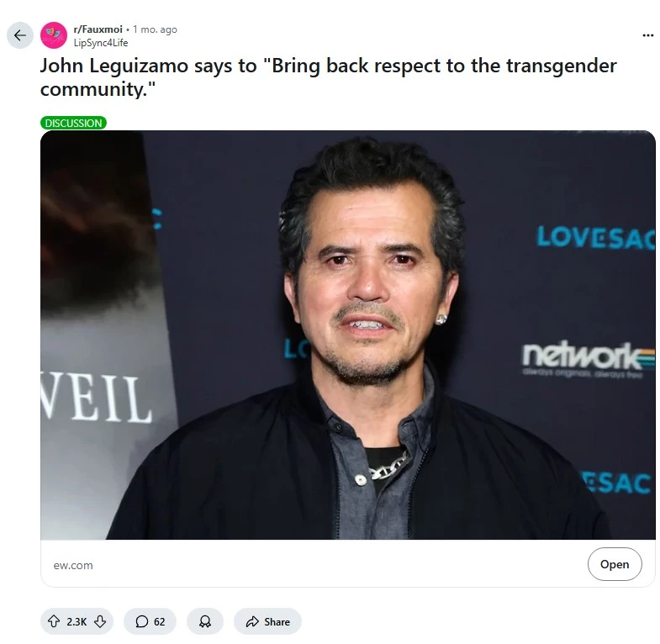
Task: Click the Share button label
Action: click(277, 621)
